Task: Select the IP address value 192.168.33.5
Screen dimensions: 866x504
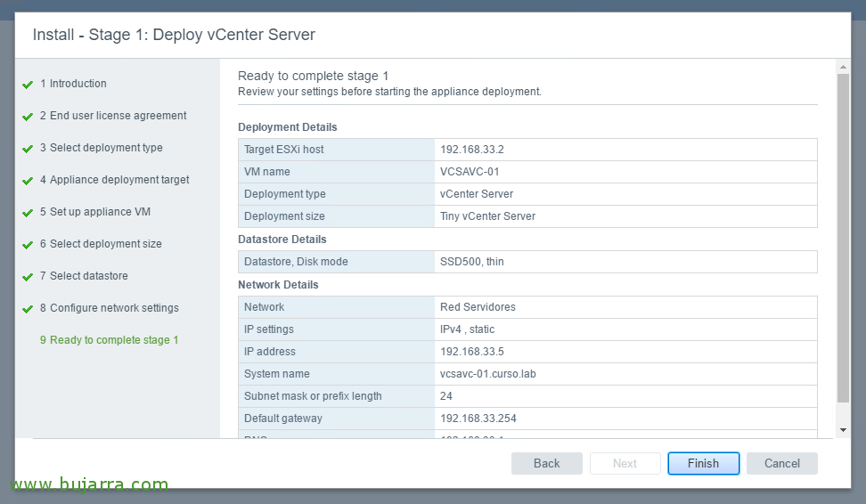Action: pos(471,352)
